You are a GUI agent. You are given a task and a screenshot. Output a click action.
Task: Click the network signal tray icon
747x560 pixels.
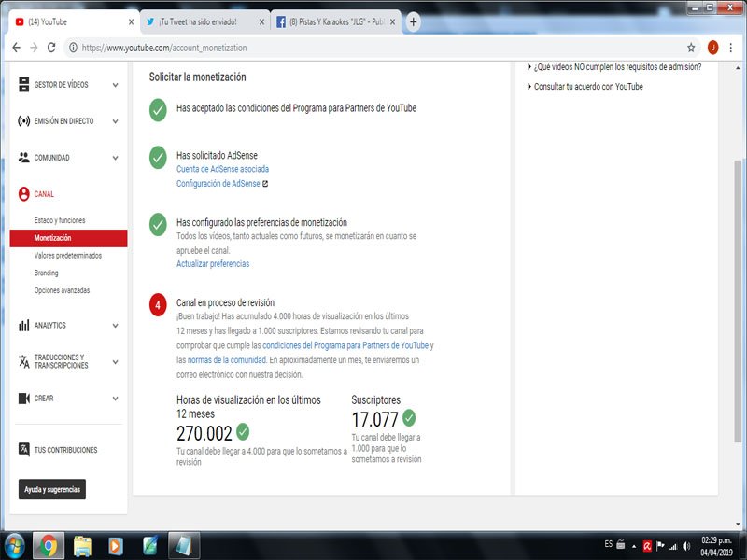673,546
